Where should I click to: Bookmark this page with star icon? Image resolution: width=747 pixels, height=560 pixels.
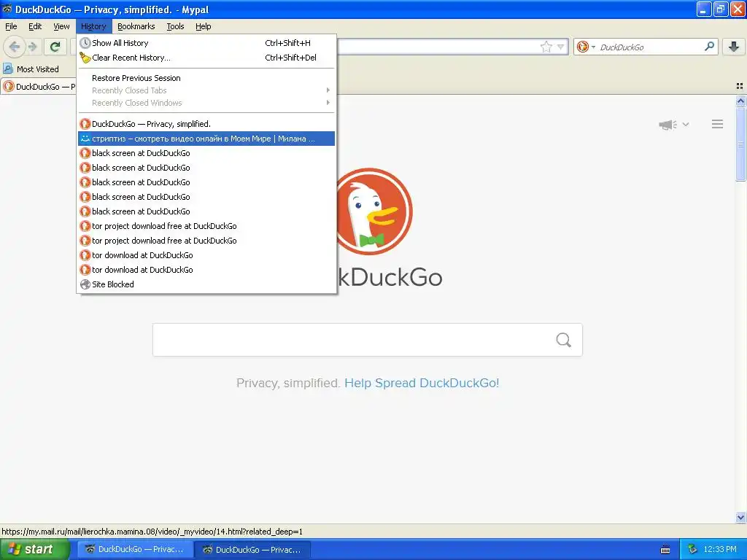pyautogui.click(x=546, y=47)
